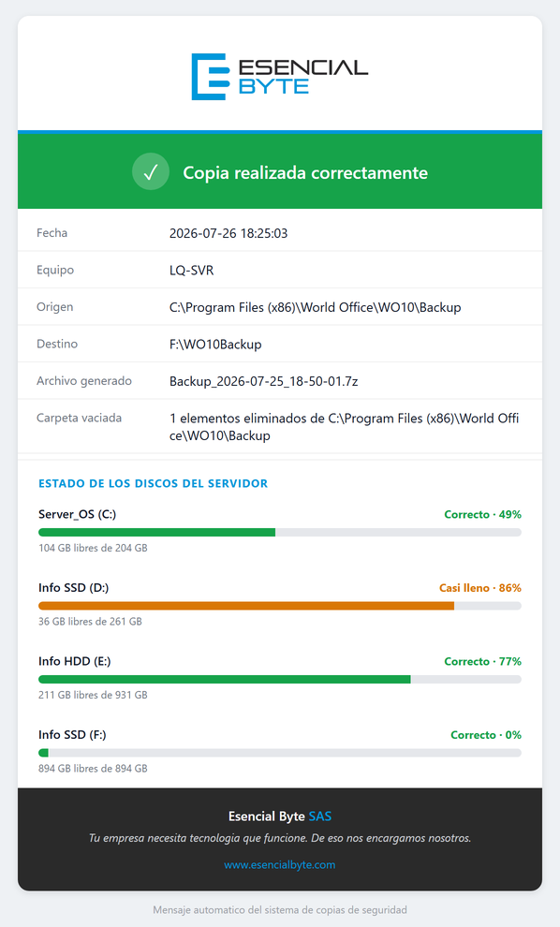Click the 'Equipo' label
The width and height of the screenshot is (560, 927).
(55, 271)
